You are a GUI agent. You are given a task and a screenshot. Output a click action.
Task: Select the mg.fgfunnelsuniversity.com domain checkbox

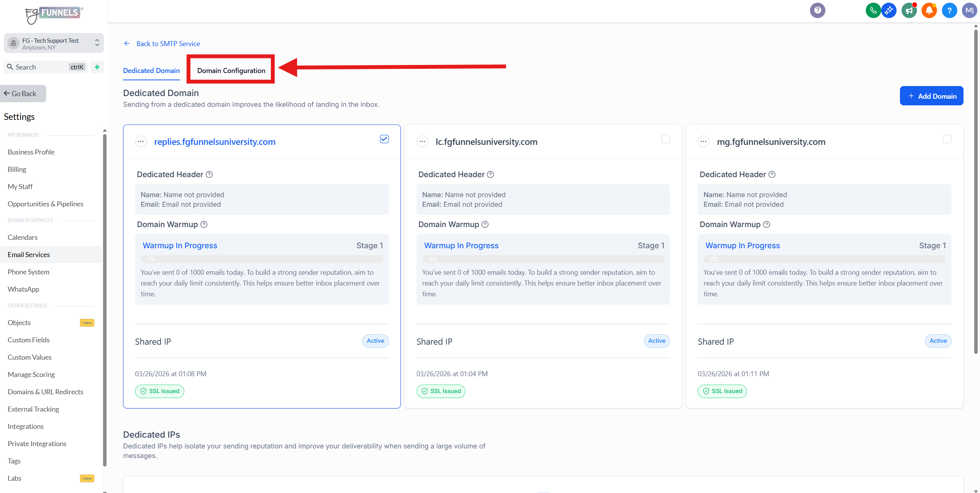(x=947, y=139)
